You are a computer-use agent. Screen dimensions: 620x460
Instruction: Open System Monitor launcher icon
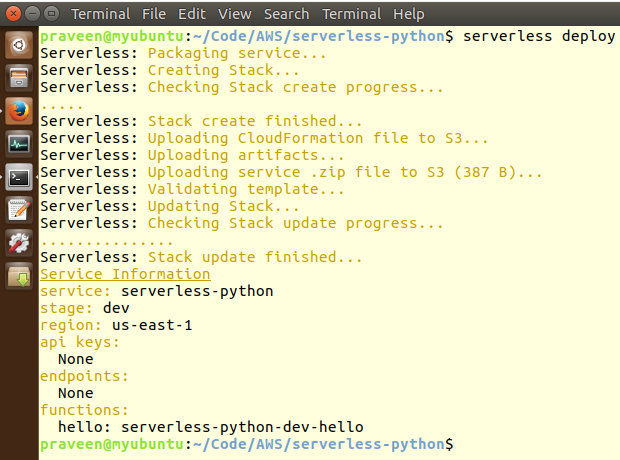(19, 144)
